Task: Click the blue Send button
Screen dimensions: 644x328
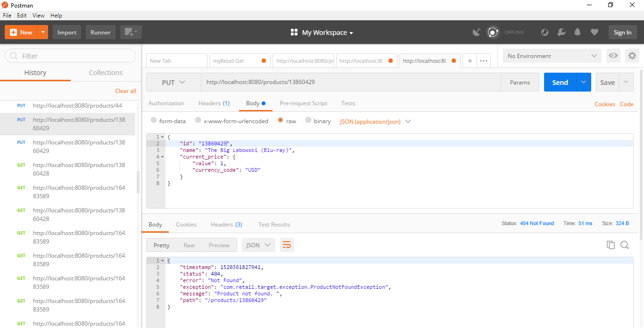Action: [x=560, y=82]
